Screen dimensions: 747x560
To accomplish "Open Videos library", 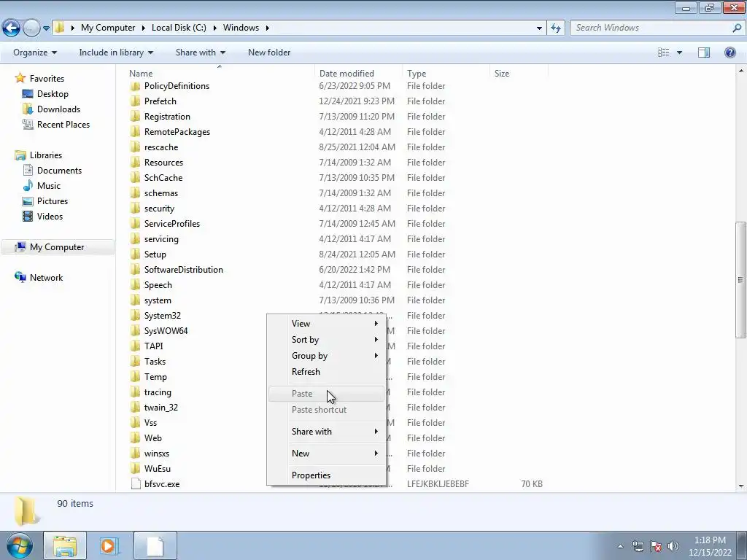I will [x=50, y=216].
